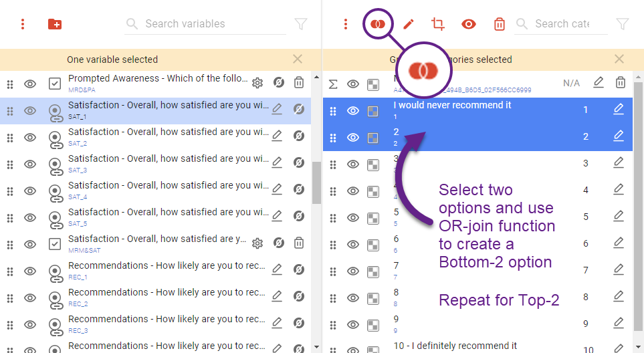The height and width of the screenshot is (353, 644).
Task: Close the categories selected banner
Action: point(619,60)
